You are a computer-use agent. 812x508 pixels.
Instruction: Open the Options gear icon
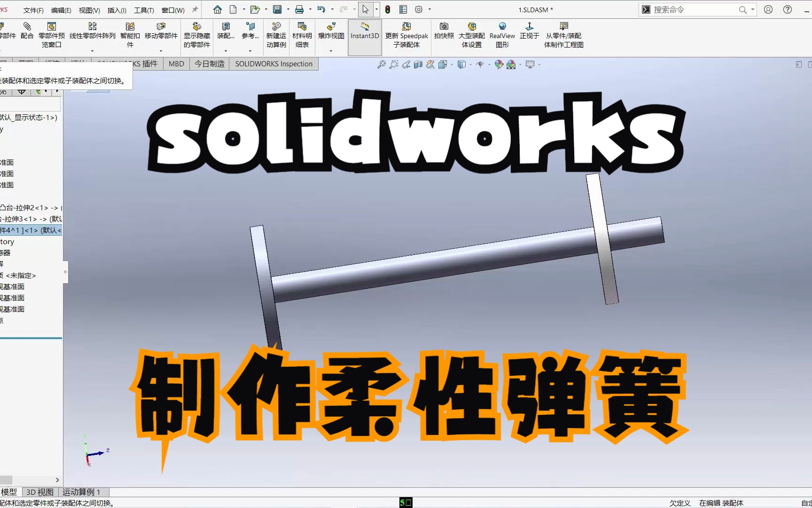click(x=419, y=9)
